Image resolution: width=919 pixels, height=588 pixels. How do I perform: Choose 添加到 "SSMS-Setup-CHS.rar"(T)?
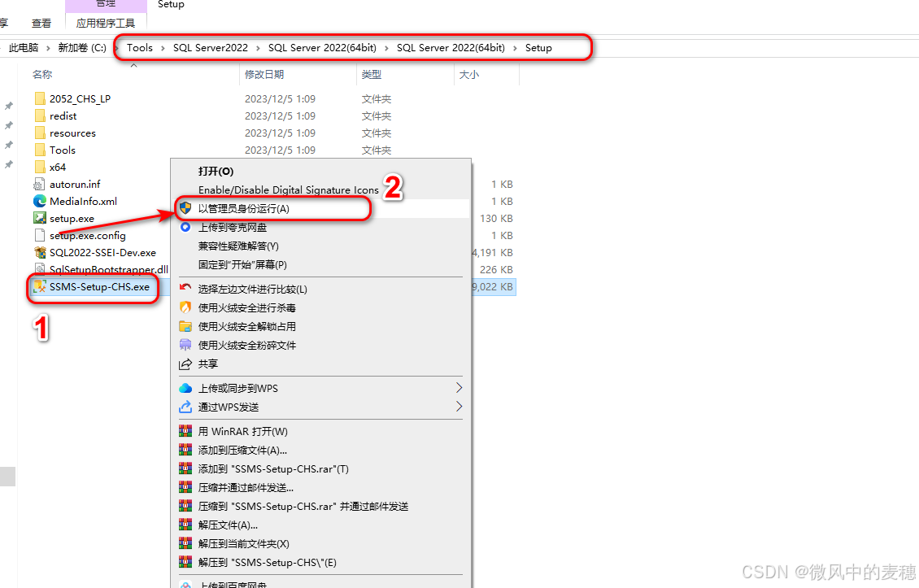(273, 468)
